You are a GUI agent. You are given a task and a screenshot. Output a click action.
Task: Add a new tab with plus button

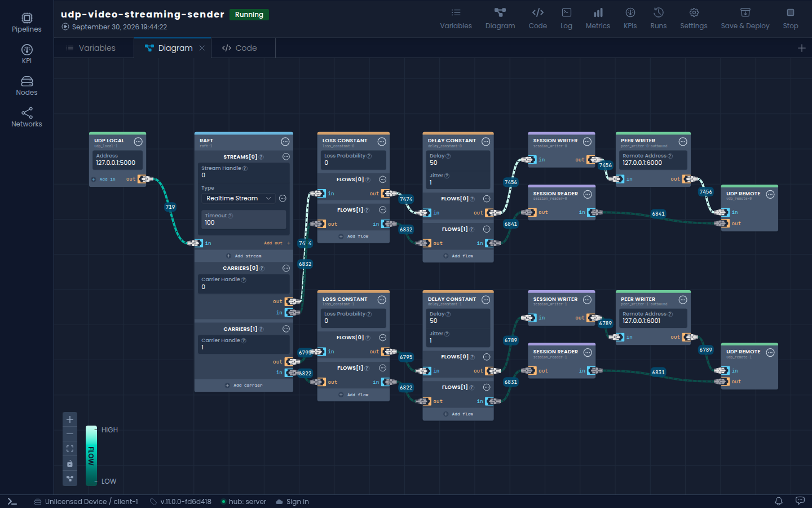point(801,48)
